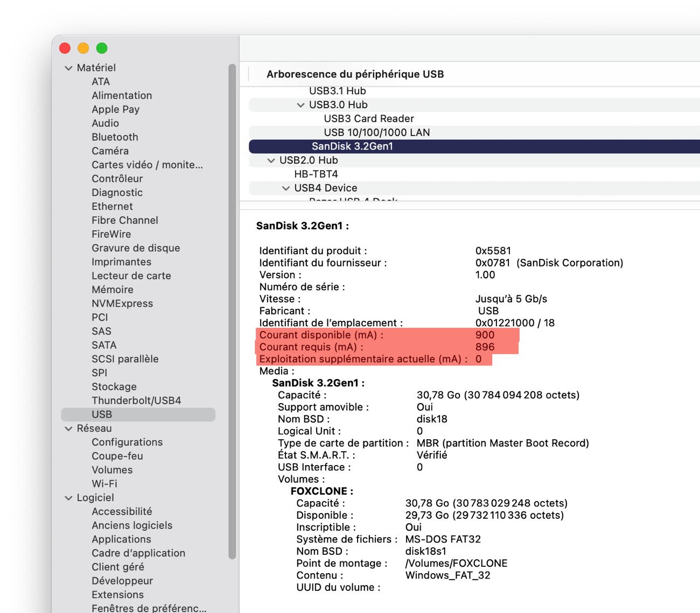This screenshot has height=613, width=700.
Task: Click the red close window button
Action: pyautogui.click(x=65, y=48)
